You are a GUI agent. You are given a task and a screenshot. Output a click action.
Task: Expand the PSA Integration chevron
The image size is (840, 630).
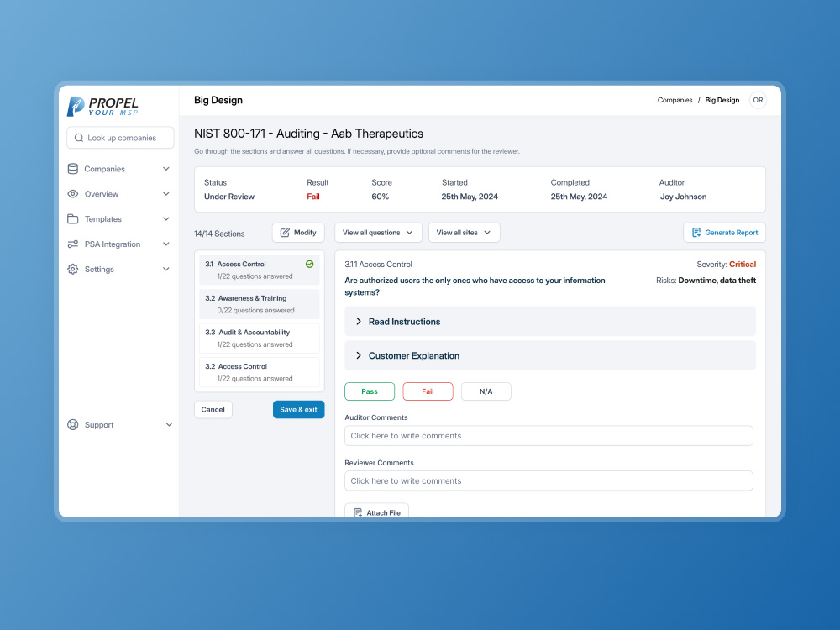coord(166,244)
